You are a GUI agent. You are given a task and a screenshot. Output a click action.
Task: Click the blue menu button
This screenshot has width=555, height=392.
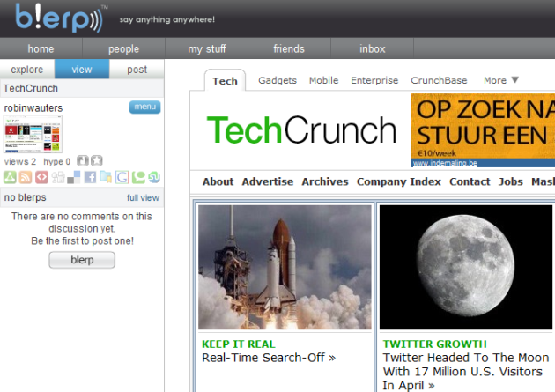click(x=145, y=107)
